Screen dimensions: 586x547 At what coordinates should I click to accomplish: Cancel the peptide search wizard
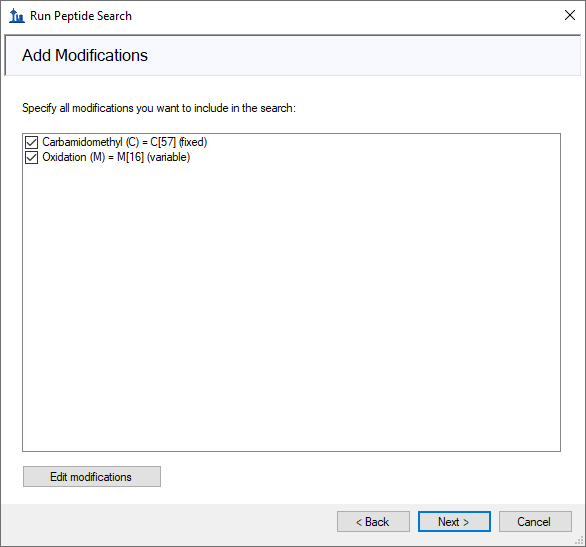coord(535,521)
